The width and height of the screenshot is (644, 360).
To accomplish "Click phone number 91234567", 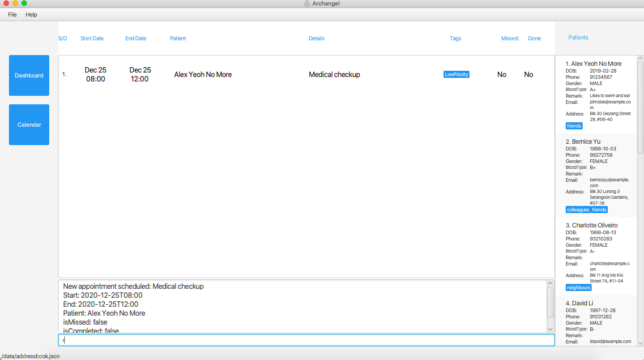I will point(601,77).
